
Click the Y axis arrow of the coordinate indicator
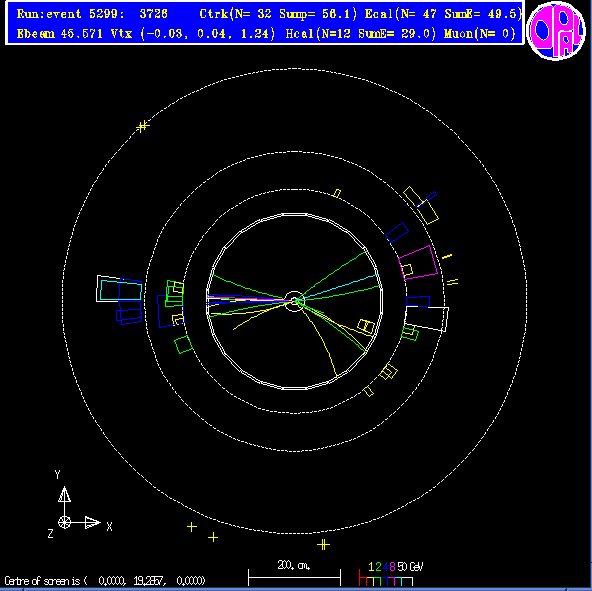pyautogui.click(x=64, y=495)
